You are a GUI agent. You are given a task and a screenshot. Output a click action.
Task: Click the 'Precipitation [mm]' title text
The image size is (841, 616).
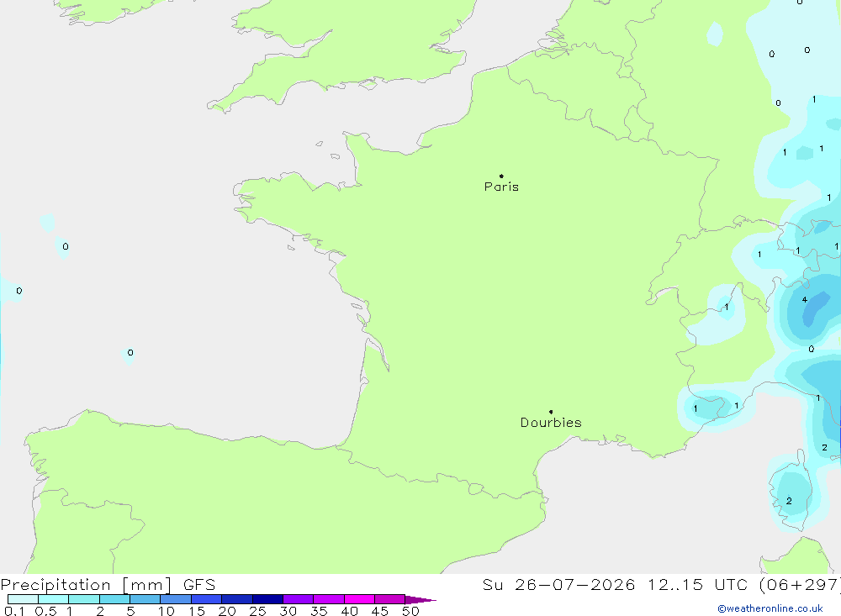coord(86,585)
